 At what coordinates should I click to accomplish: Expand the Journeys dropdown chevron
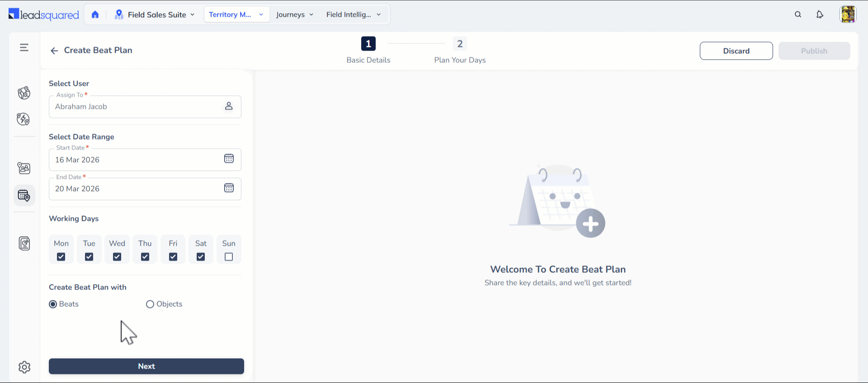[x=311, y=14]
